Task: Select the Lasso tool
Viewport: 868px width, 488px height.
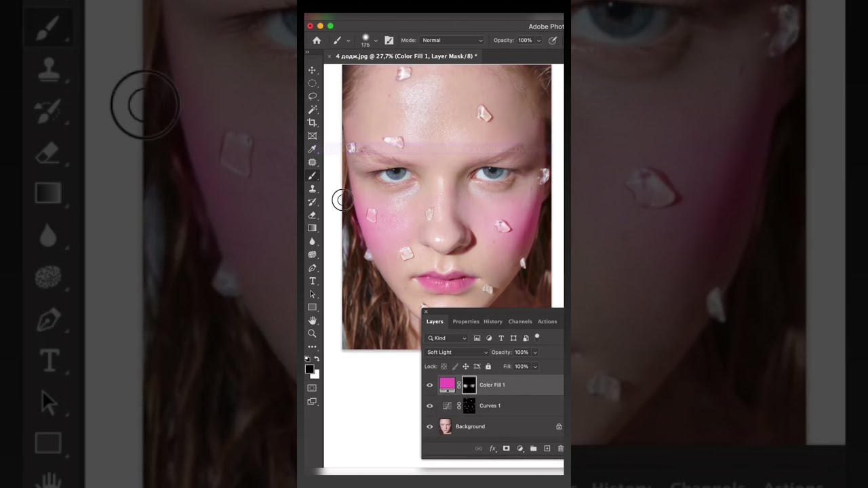Action: tap(313, 97)
